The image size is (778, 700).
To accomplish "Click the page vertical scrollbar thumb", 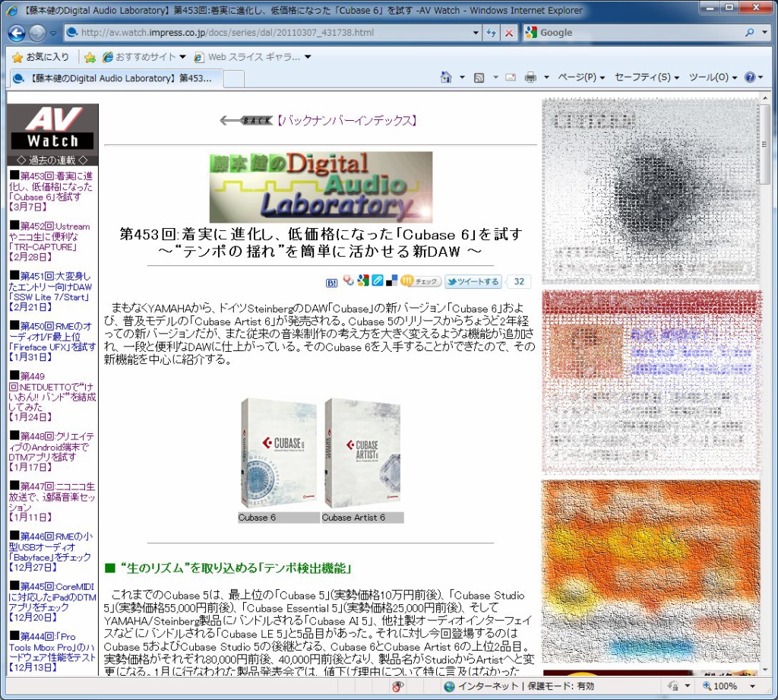I will click(x=767, y=144).
